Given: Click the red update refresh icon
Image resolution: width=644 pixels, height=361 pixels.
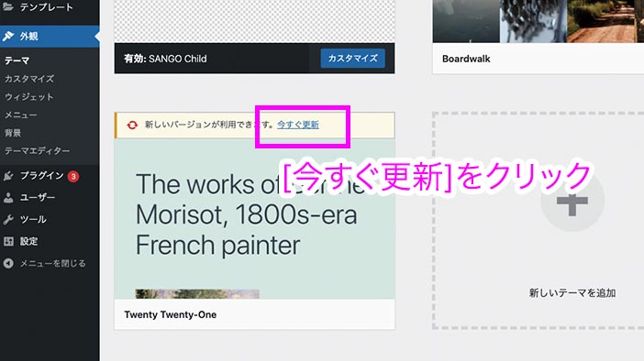Looking at the screenshot, I should pos(132,125).
